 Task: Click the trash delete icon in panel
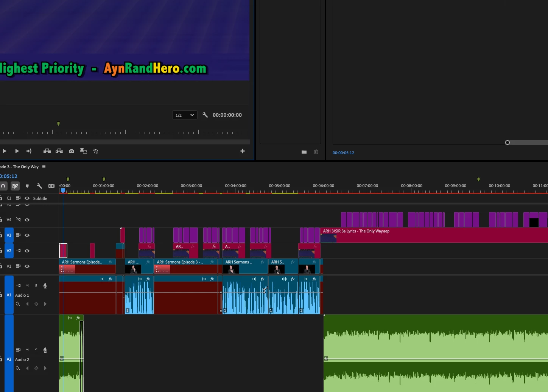316,152
